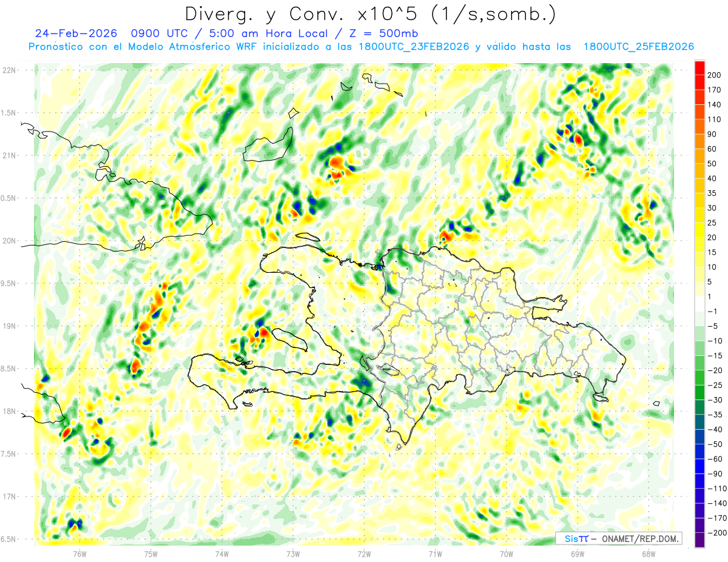Image resolution: width=728 pixels, height=562 pixels.
Task: Click the "110" value on the color scale
Action: [x=715, y=119]
